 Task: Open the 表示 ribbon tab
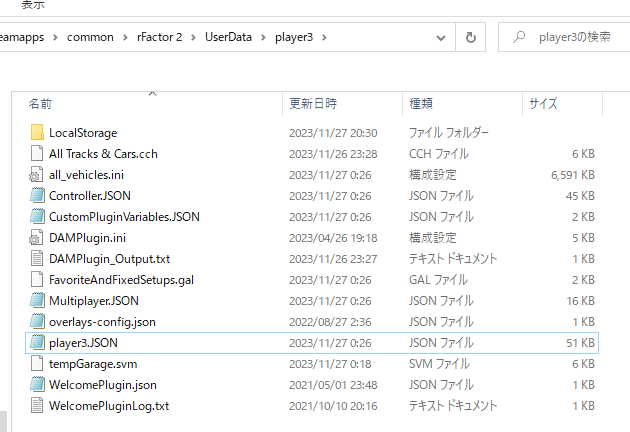click(33, 5)
